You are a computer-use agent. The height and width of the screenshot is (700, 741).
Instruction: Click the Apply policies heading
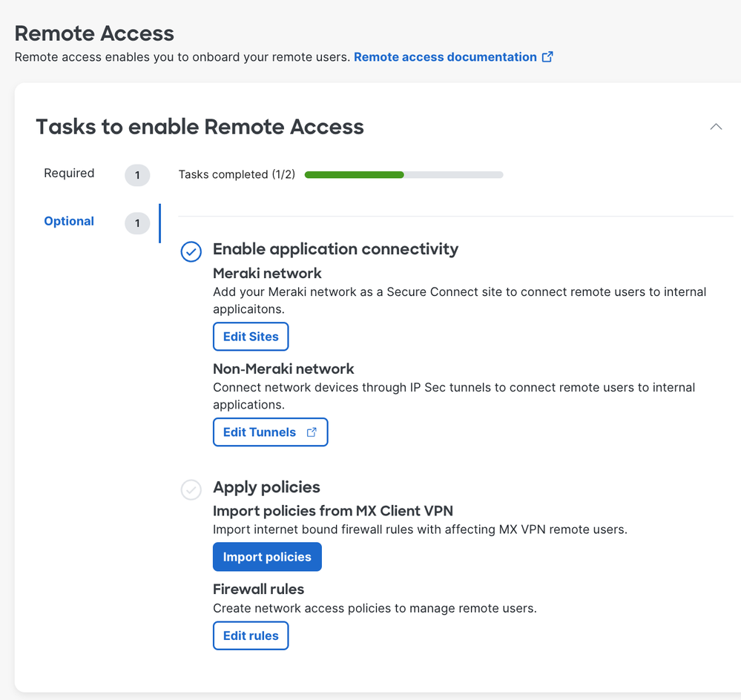[266, 487]
